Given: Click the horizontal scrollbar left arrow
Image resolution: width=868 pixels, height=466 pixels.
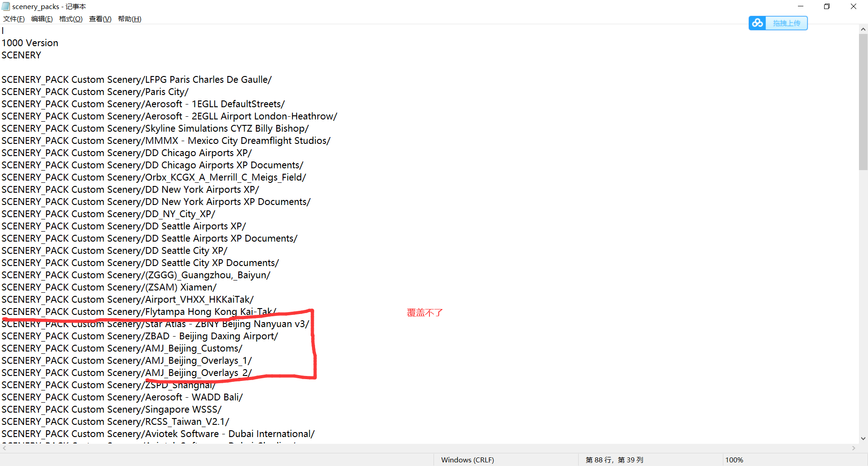Looking at the screenshot, I should [x=5, y=448].
